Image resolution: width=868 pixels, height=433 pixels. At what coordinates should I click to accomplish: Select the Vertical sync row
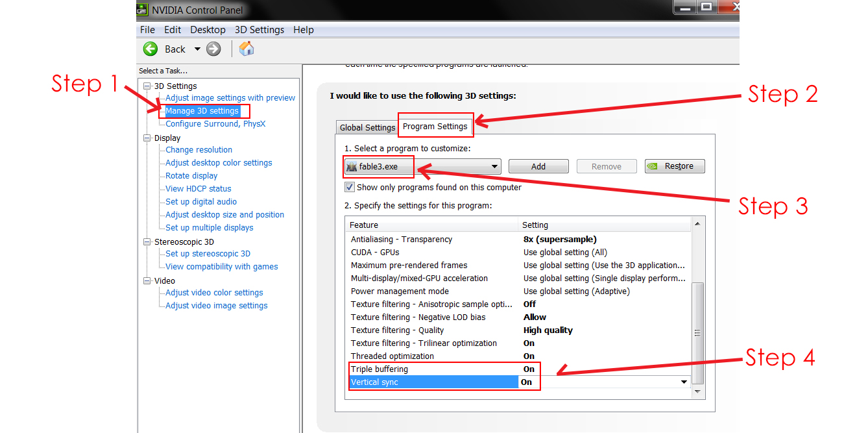(518, 382)
